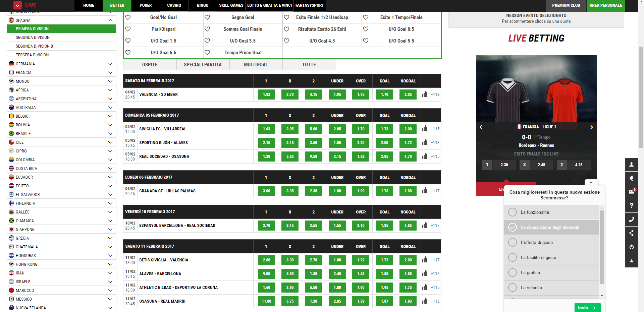Expand the Brasile country section
644x312 pixels.
coord(110,134)
